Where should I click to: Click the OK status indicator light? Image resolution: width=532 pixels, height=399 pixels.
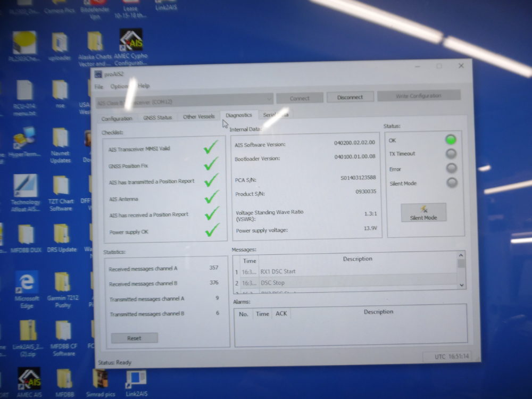(x=451, y=140)
